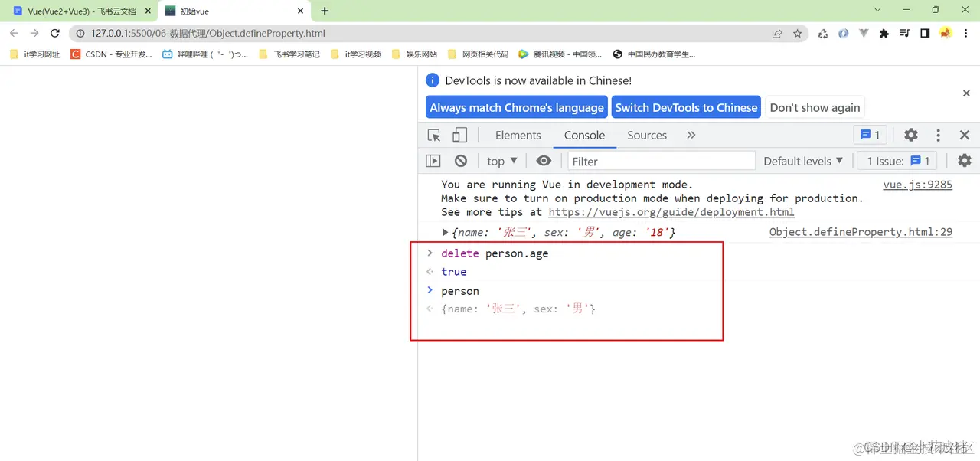Viewport: 980px width, 461px height.
Task: Share this page from the address bar
Action: tap(776, 33)
